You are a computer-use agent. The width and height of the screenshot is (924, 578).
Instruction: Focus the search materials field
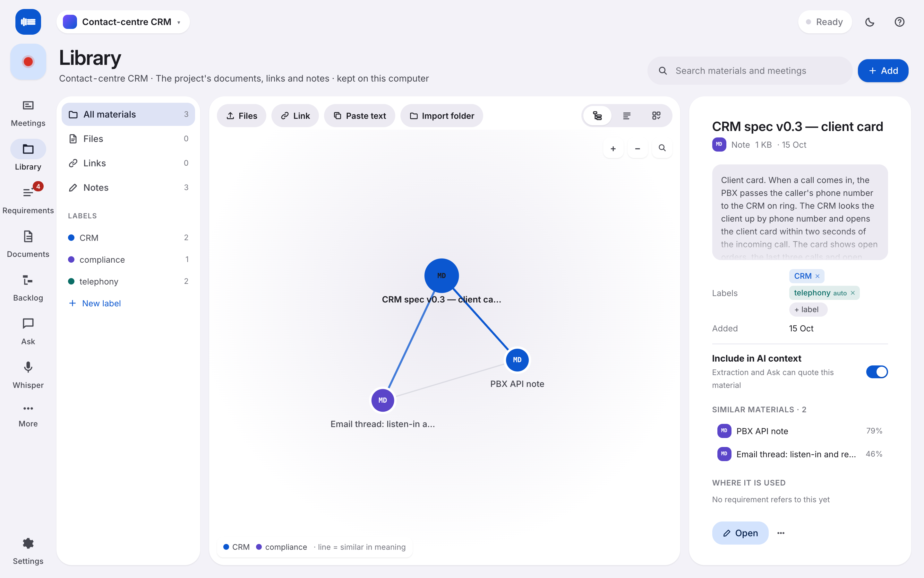pos(750,71)
